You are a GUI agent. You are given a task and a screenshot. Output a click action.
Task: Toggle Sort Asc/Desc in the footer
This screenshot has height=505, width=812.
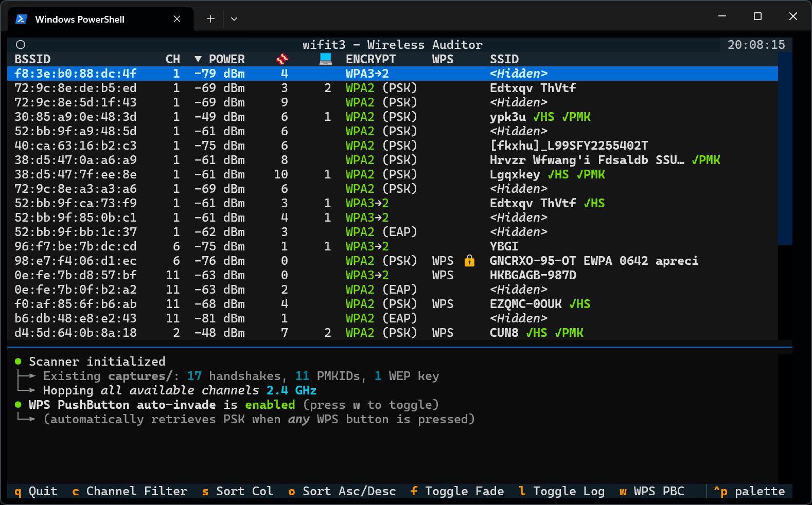tap(342, 491)
